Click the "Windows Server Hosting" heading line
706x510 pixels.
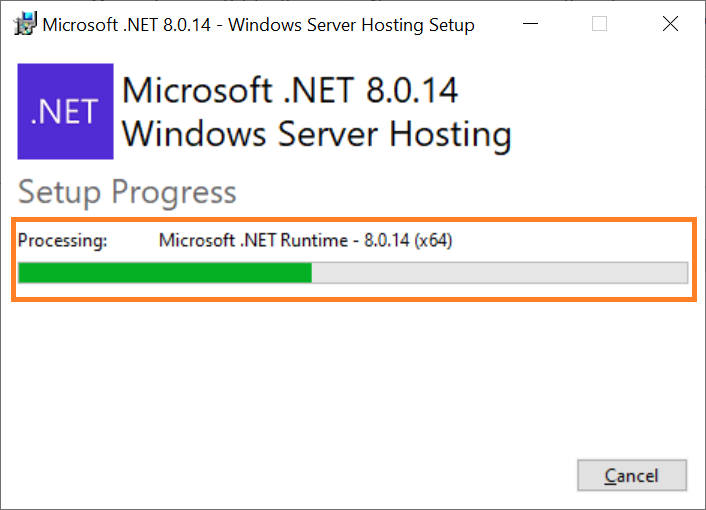click(x=317, y=135)
